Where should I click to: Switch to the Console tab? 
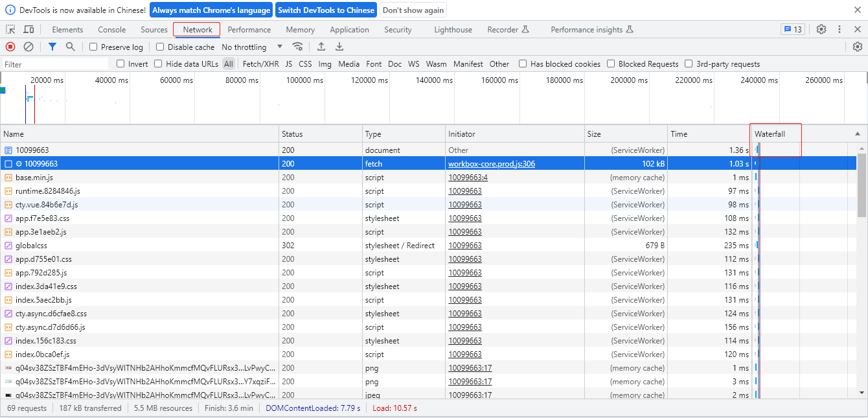(112, 30)
